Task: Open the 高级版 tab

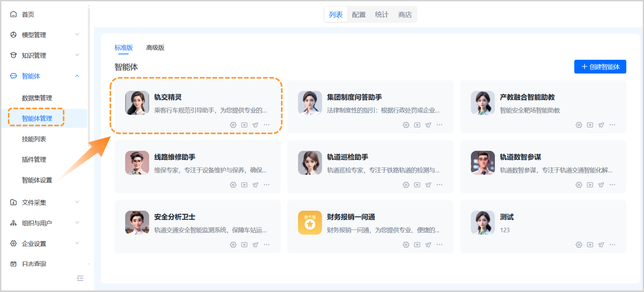Action: [155, 48]
